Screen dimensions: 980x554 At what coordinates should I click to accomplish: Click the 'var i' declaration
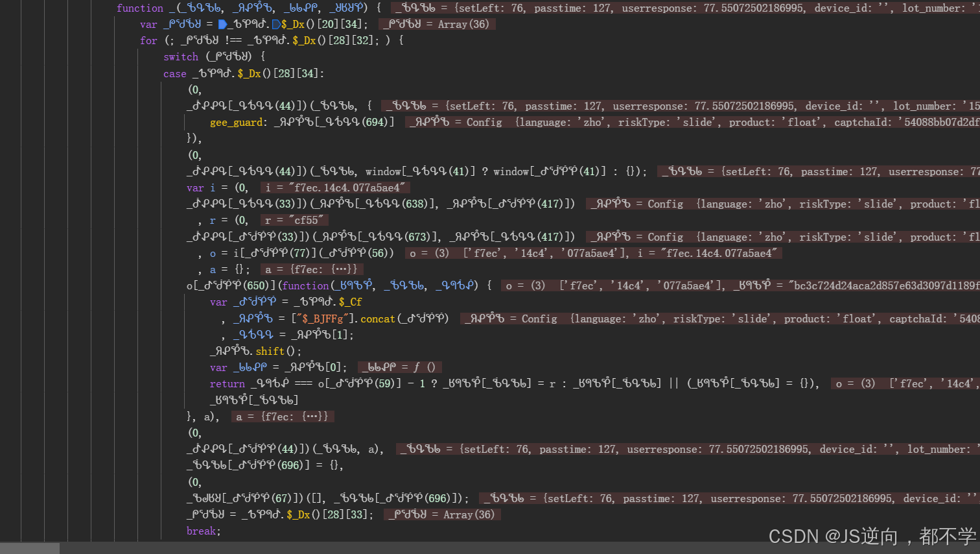[201, 187]
